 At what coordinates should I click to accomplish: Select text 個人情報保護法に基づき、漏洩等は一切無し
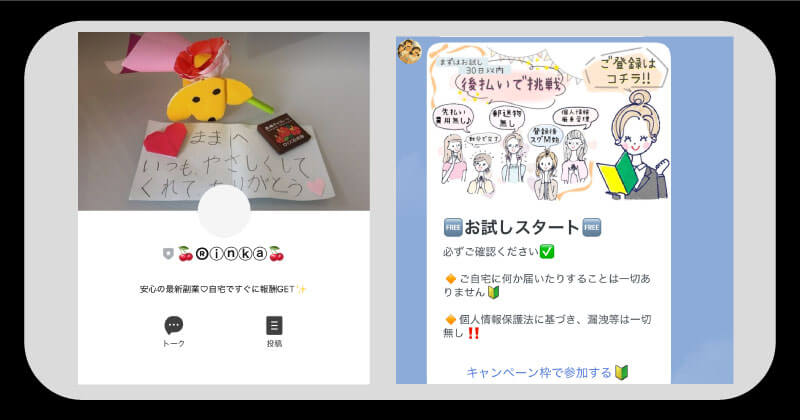547,326
